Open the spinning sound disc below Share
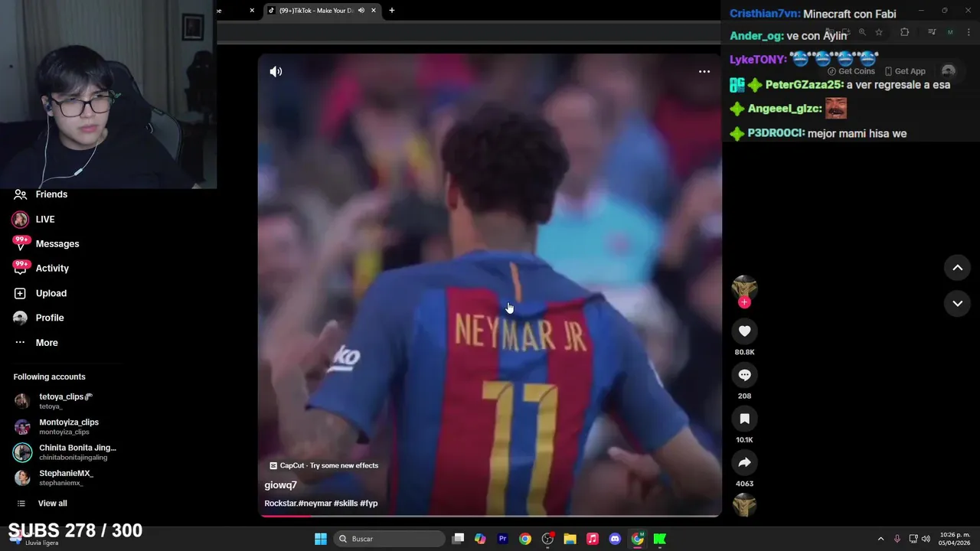 [x=744, y=505]
